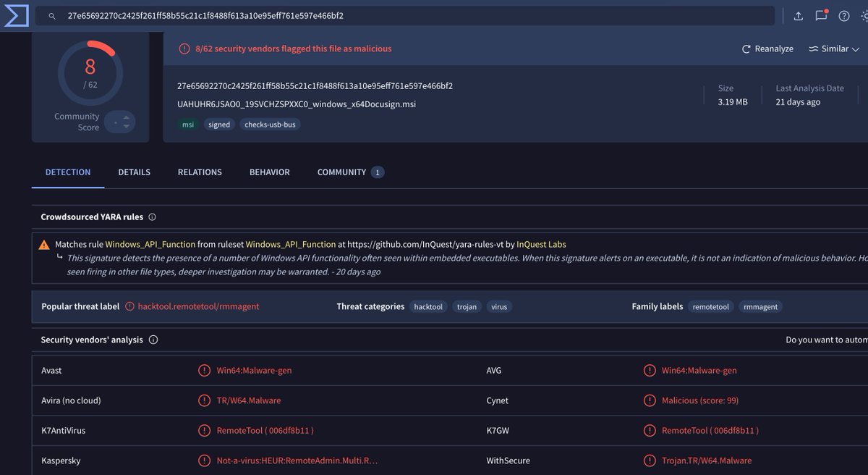Reanalyze the file
The width and height of the screenshot is (868, 475).
tap(767, 49)
